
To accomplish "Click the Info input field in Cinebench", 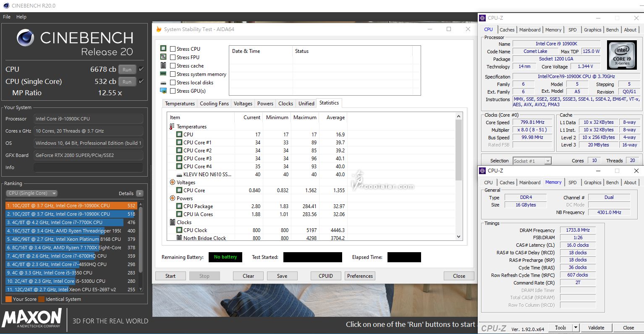I will click(88, 167).
